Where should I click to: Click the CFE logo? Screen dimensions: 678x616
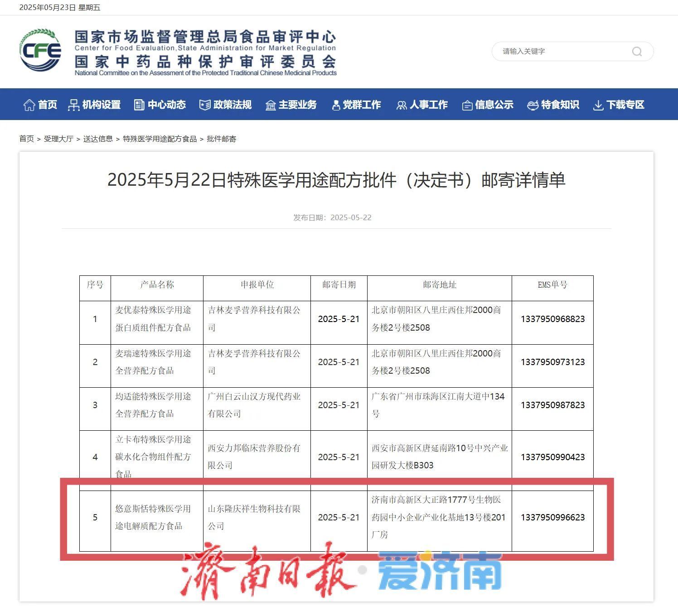[x=40, y=51]
